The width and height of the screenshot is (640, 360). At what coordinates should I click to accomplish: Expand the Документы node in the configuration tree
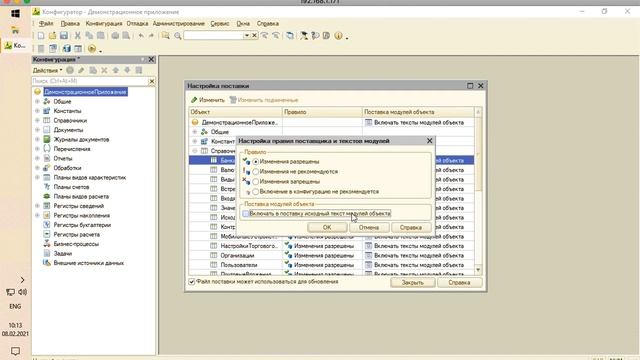click(x=37, y=130)
